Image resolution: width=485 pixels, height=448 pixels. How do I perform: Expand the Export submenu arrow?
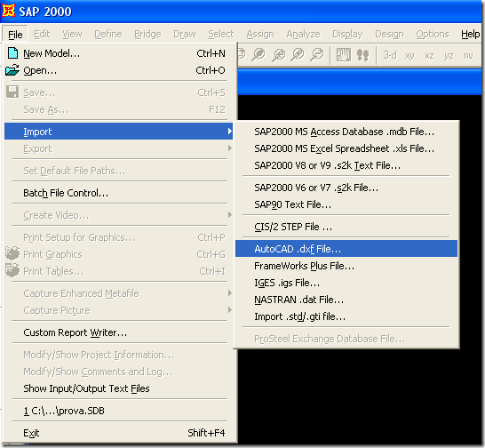[229, 148]
